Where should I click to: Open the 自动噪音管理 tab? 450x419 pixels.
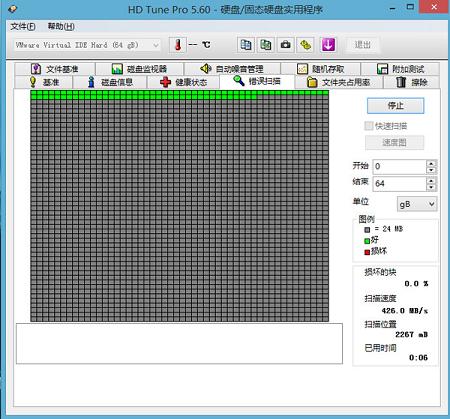[232, 69]
